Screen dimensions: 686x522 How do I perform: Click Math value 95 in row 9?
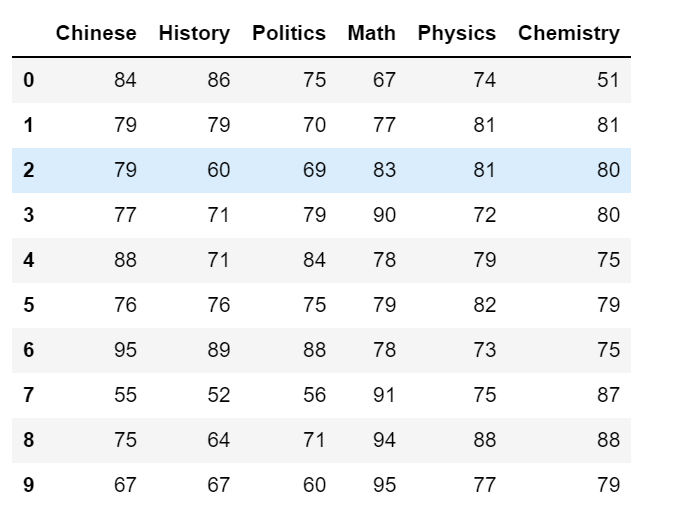click(x=384, y=485)
